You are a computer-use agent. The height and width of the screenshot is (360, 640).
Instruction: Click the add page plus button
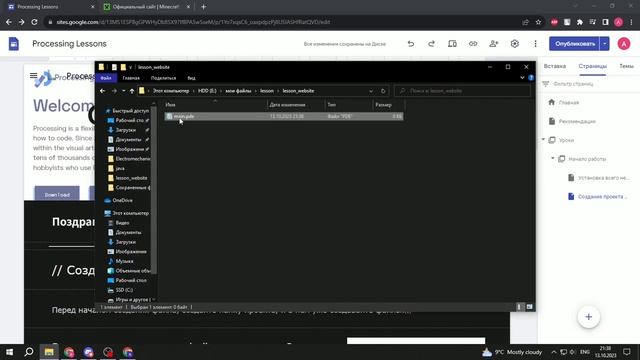pos(589,317)
